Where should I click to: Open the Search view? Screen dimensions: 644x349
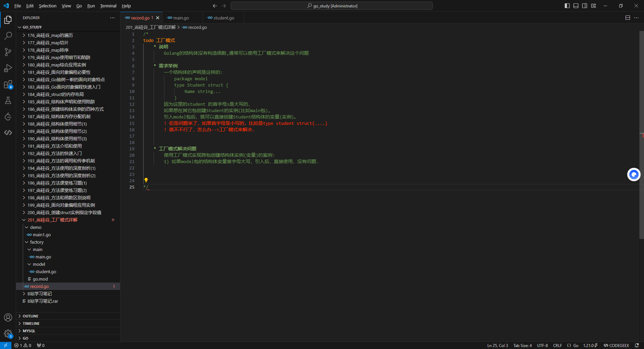8,36
